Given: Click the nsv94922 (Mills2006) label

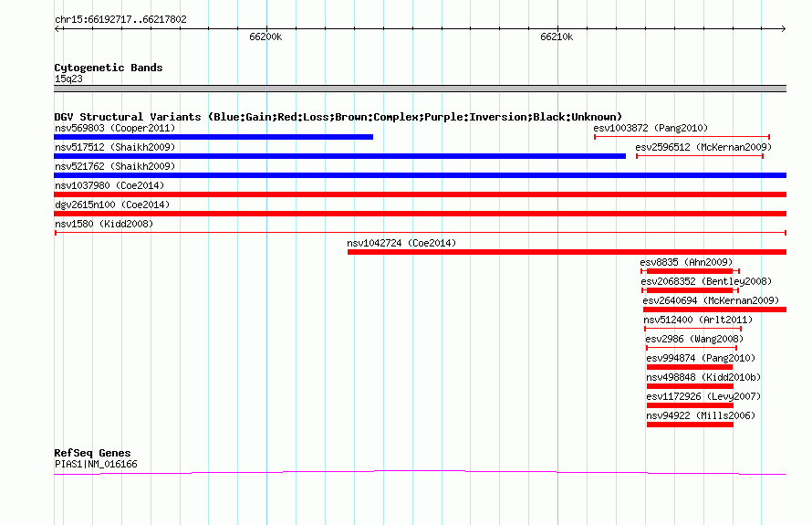Looking at the screenshot, I should pyautogui.click(x=701, y=415).
